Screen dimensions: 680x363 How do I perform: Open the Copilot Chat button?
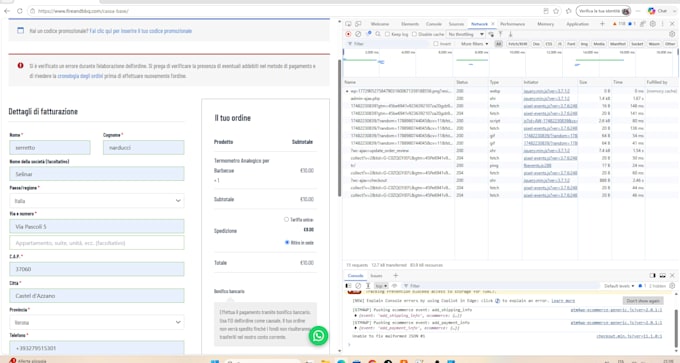point(657,11)
